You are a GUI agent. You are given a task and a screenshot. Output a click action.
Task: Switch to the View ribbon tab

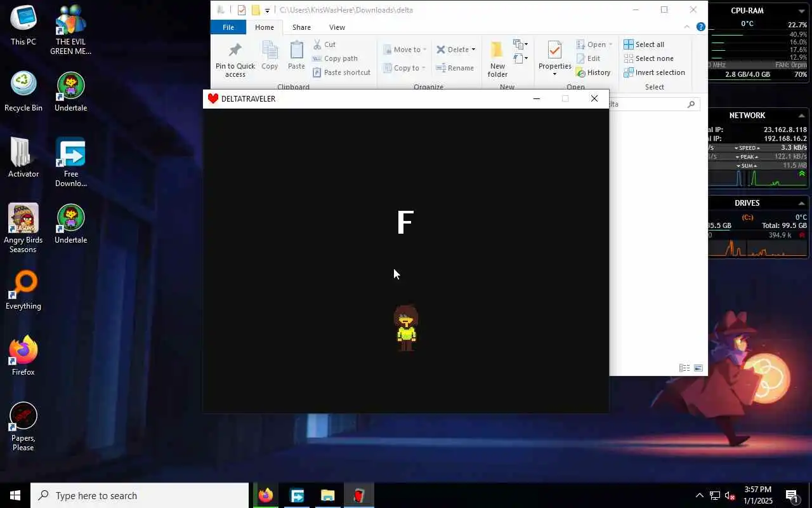(x=337, y=27)
